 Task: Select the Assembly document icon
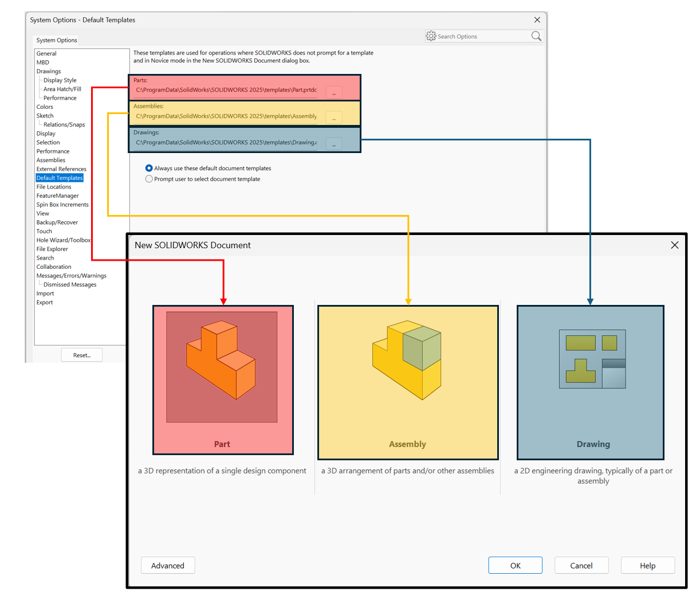[x=407, y=361]
